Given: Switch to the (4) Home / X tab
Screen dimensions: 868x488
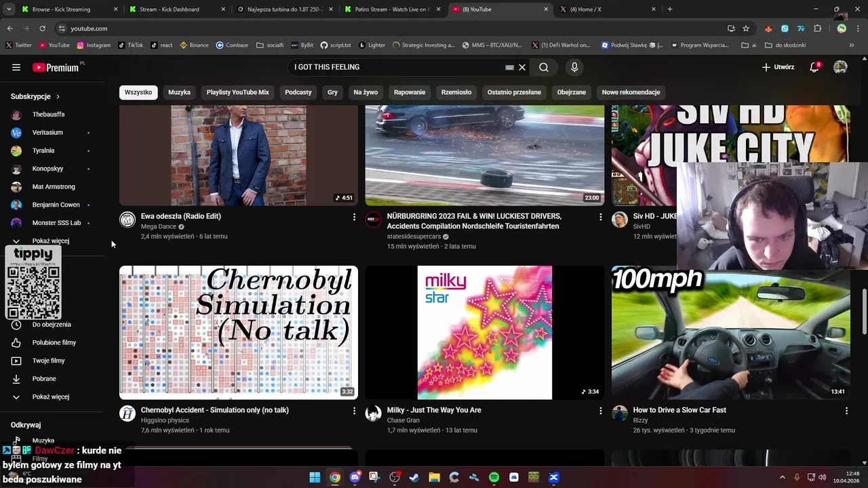Looking at the screenshot, I should (x=607, y=9).
